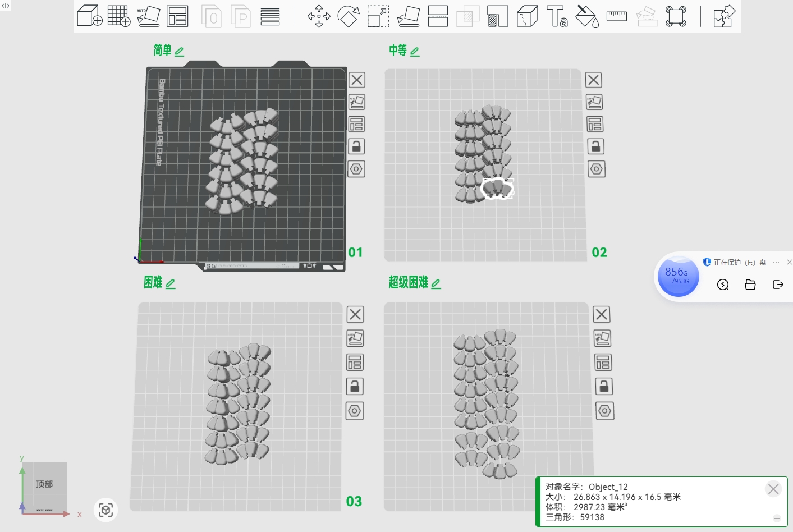The width and height of the screenshot is (793, 532).
Task: Click the 856G disk usage ball
Action: click(678, 276)
